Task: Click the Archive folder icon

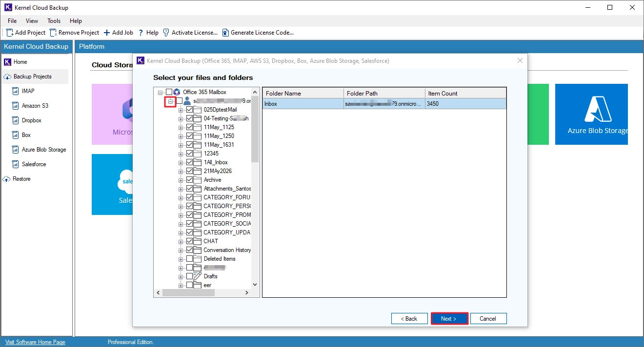Action: pyautogui.click(x=198, y=180)
